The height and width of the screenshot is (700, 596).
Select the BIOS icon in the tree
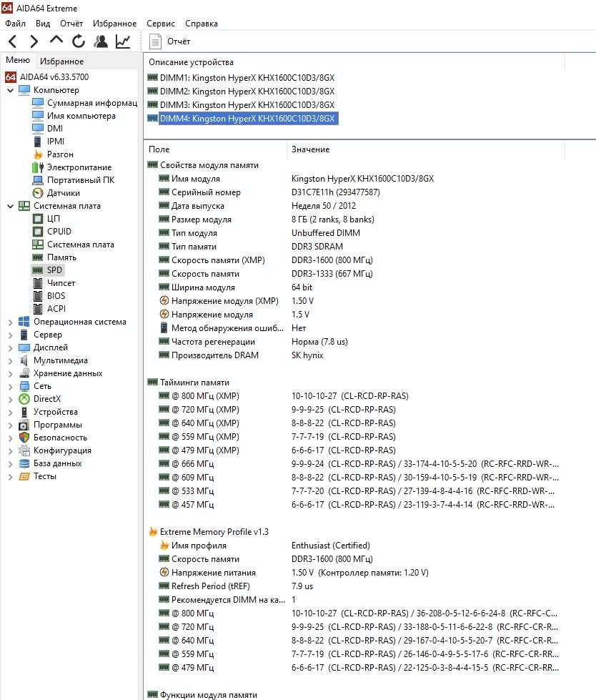(38, 296)
